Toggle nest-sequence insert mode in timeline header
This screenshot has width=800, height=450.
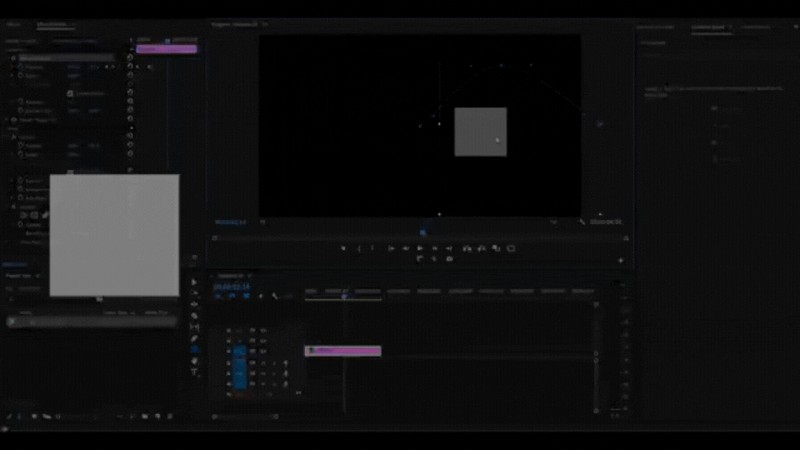218,296
